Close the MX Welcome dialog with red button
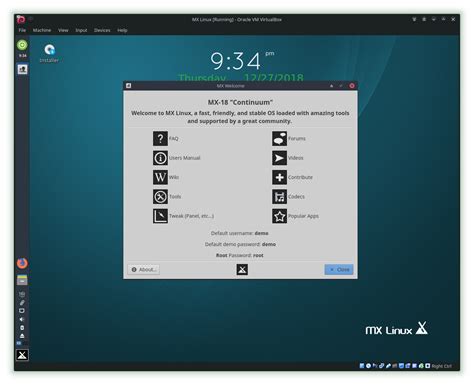This screenshot has width=474, height=385. pos(352,86)
